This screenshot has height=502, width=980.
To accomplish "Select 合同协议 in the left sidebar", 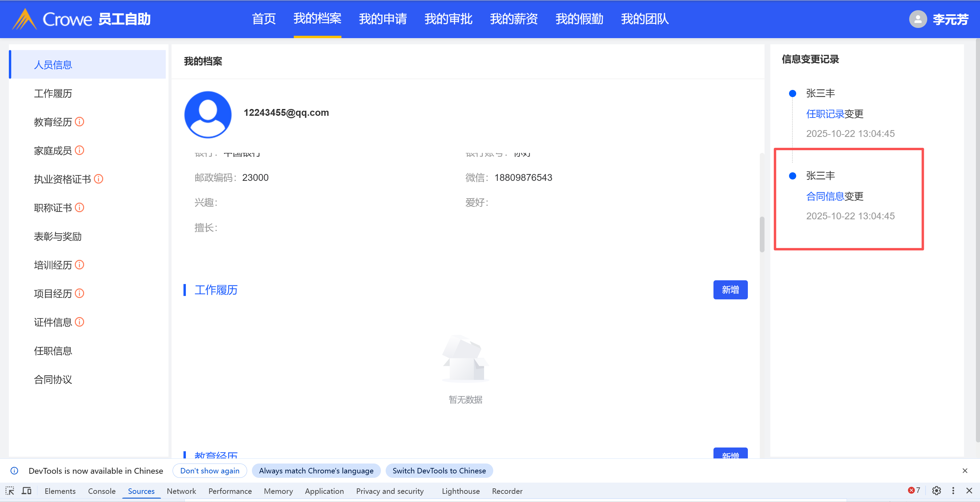I will click(53, 379).
